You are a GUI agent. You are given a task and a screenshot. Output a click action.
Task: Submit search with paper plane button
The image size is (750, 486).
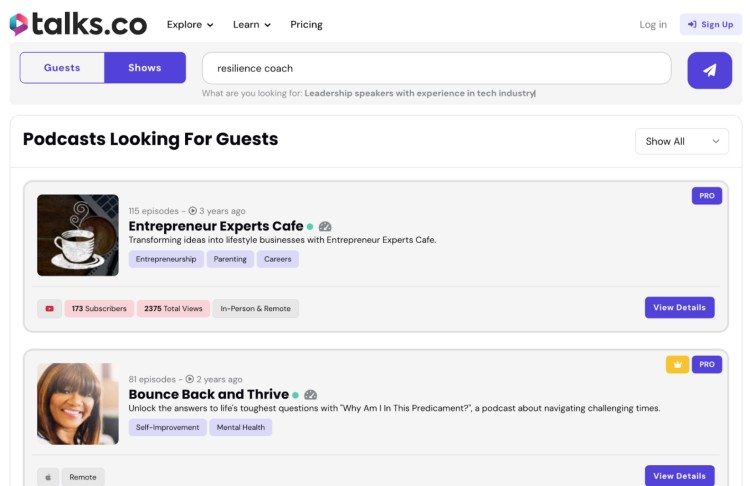pyautogui.click(x=709, y=70)
